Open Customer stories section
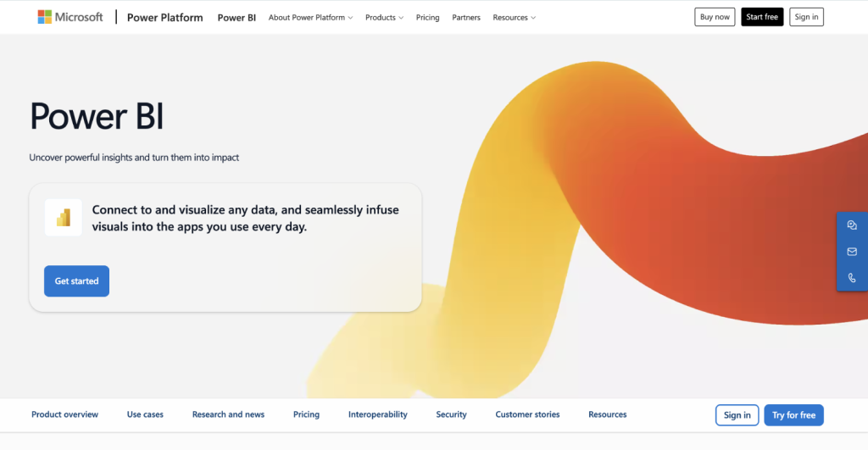The width and height of the screenshot is (868, 450). point(527,414)
